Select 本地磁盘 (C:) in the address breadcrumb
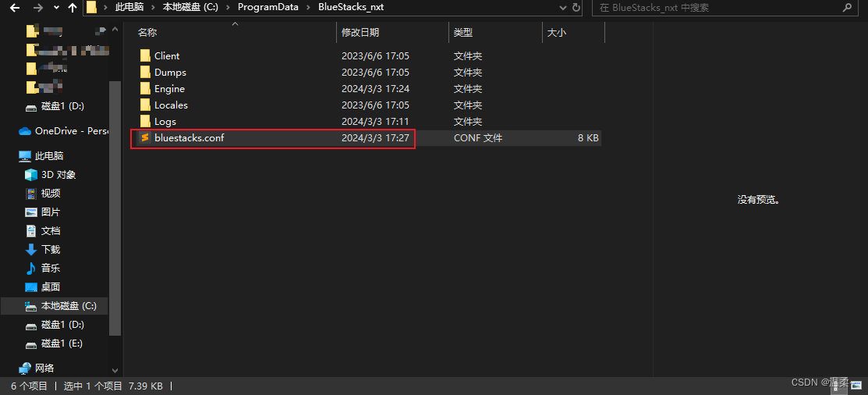Image resolution: width=868 pixels, height=395 pixels. [192, 8]
